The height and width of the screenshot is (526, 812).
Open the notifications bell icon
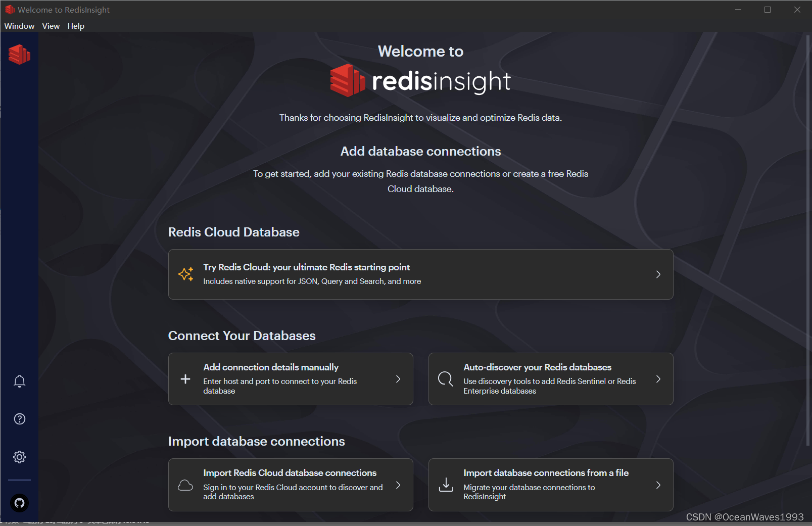19,381
